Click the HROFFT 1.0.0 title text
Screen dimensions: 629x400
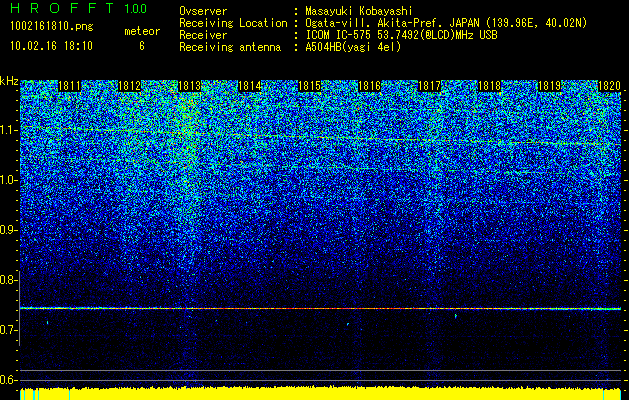pos(79,8)
